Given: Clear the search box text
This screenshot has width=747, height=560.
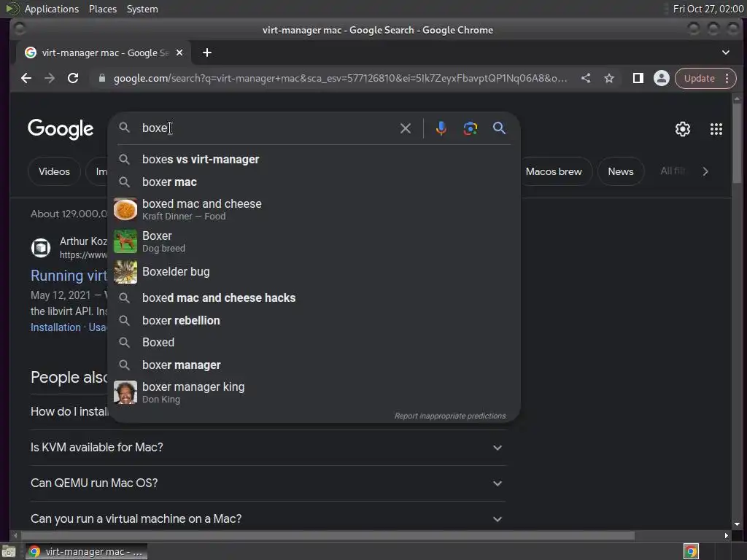Looking at the screenshot, I should (x=406, y=128).
